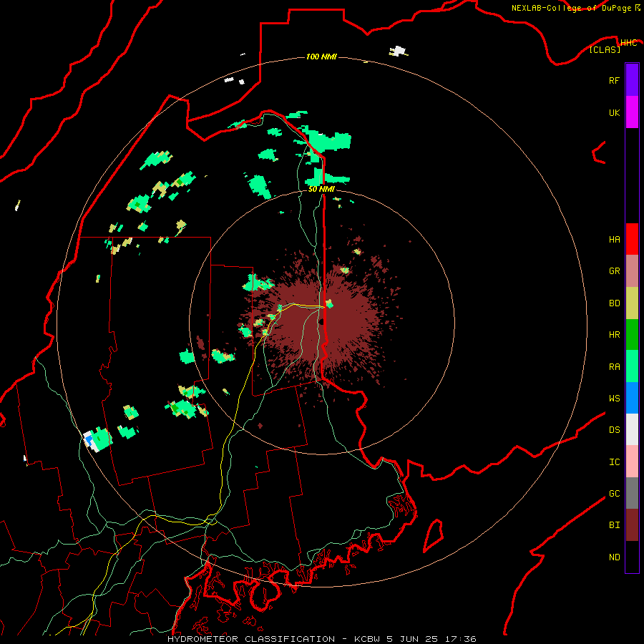Image resolution: width=644 pixels, height=644 pixels.
Task: Click the UK legend label
Action: (614, 112)
